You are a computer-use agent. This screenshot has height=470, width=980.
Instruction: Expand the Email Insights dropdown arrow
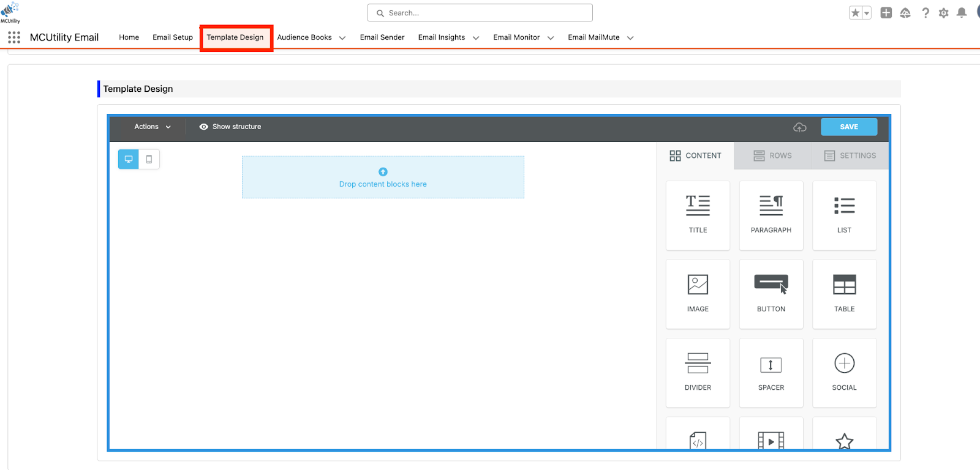[476, 38]
